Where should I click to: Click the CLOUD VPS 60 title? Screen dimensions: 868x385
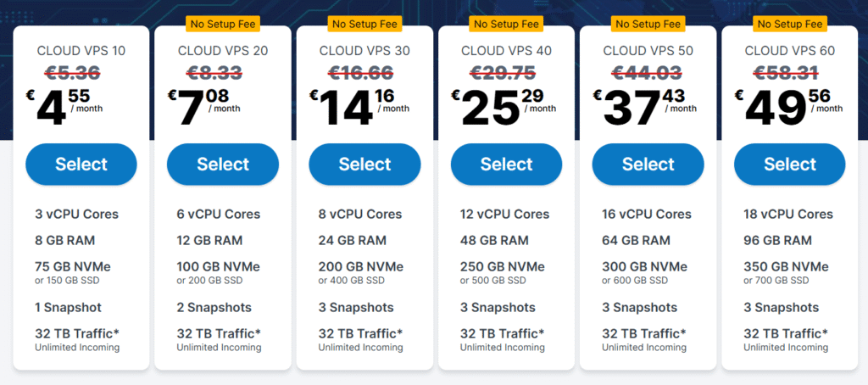tap(790, 51)
